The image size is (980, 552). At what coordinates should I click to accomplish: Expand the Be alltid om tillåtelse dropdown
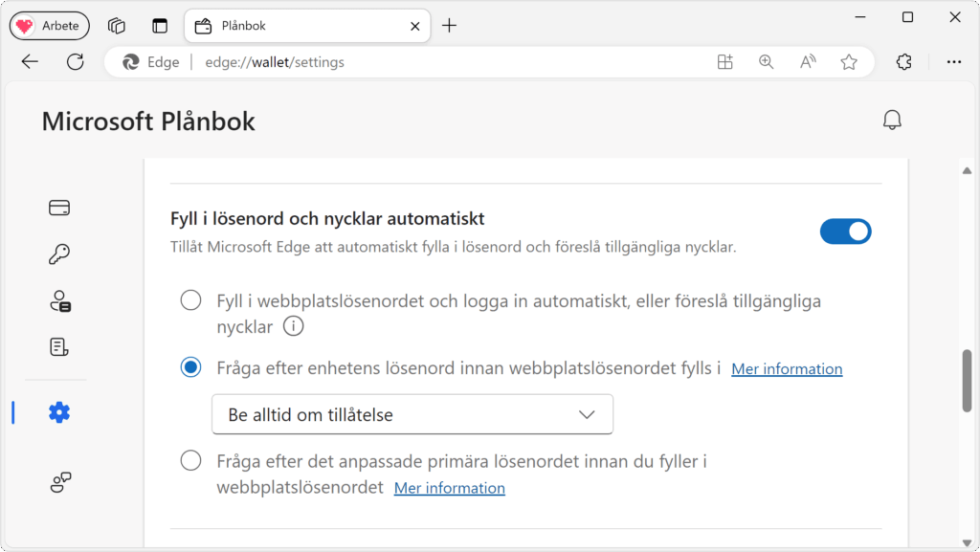pos(412,414)
